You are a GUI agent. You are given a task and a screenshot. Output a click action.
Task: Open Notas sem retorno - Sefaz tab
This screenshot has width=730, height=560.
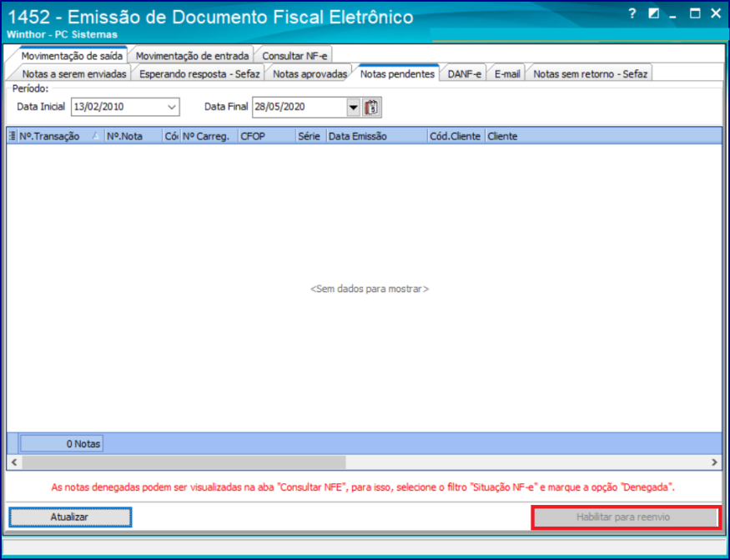[590, 73]
